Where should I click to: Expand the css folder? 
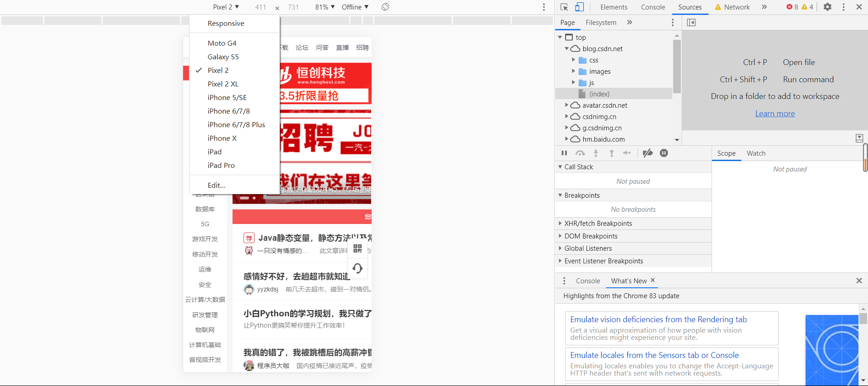[573, 60]
